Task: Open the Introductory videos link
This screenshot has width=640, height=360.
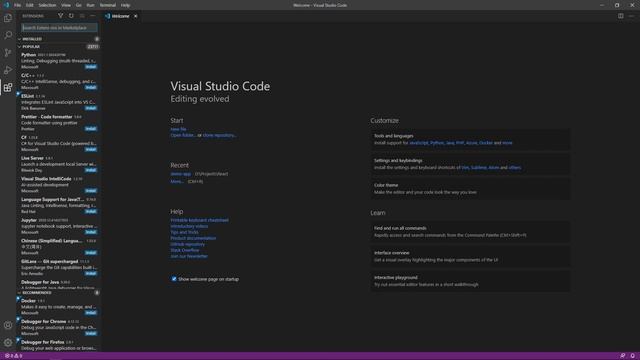Action: pos(189,226)
